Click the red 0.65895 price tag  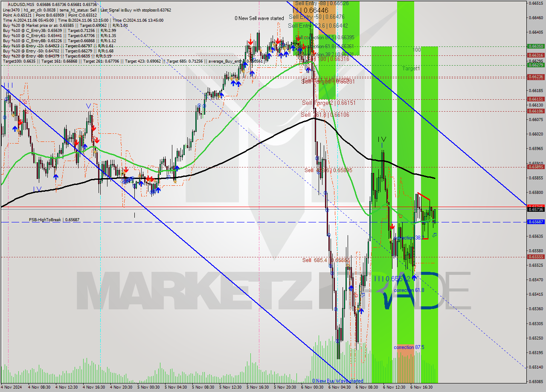536,167
